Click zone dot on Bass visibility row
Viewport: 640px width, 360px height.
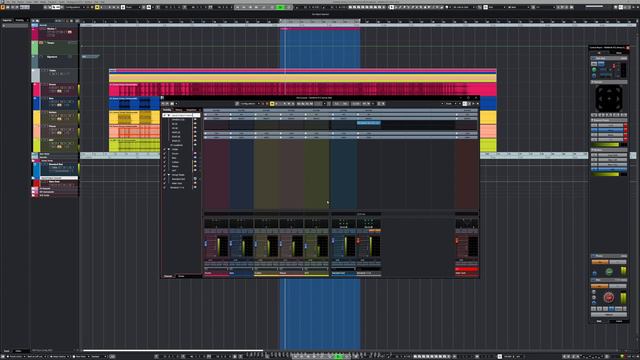coord(195,158)
